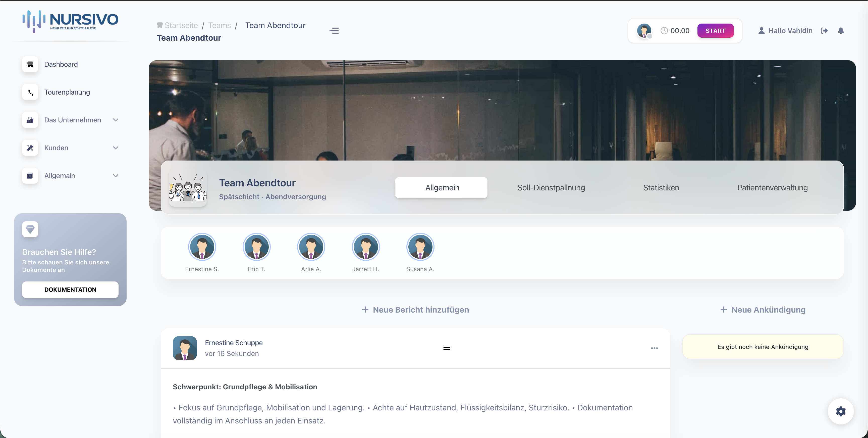
Task: Select the Tourenplanung sidebar icon
Action: click(x=30, y=92)
